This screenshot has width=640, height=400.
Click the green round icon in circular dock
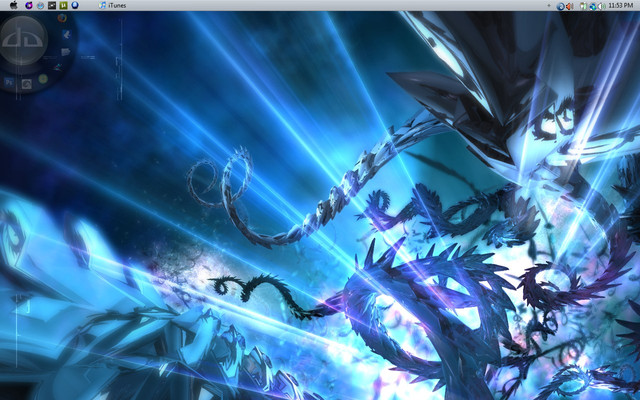[x=43, y=79]
